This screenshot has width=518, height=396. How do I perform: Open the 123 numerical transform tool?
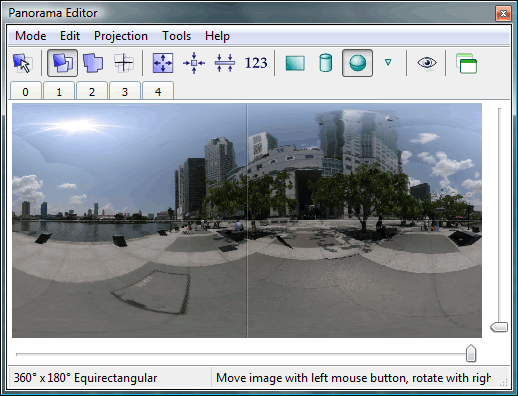point(256,63)
